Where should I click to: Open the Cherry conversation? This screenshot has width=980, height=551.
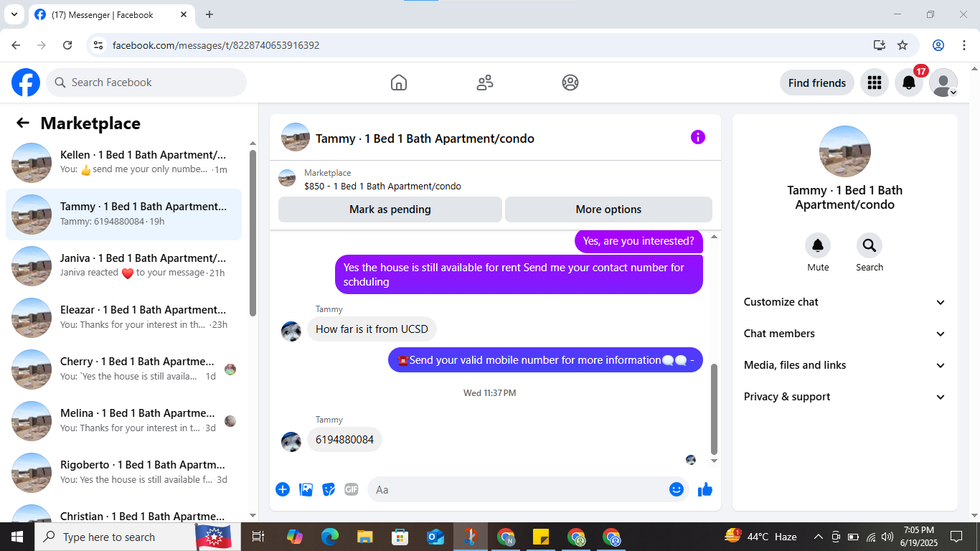[x=123, y=369]
